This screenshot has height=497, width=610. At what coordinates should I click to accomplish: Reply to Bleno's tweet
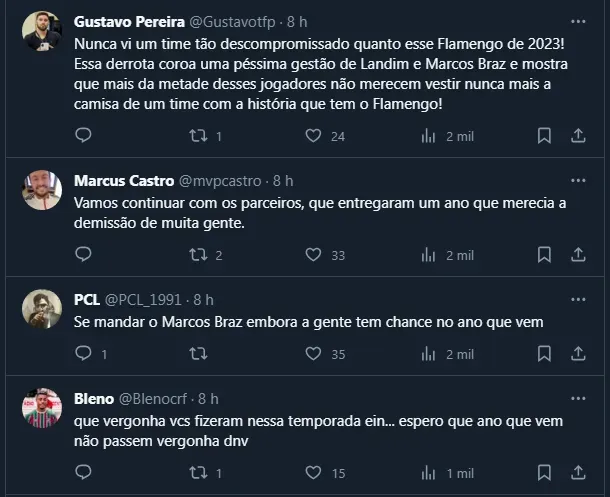[84, 473]
